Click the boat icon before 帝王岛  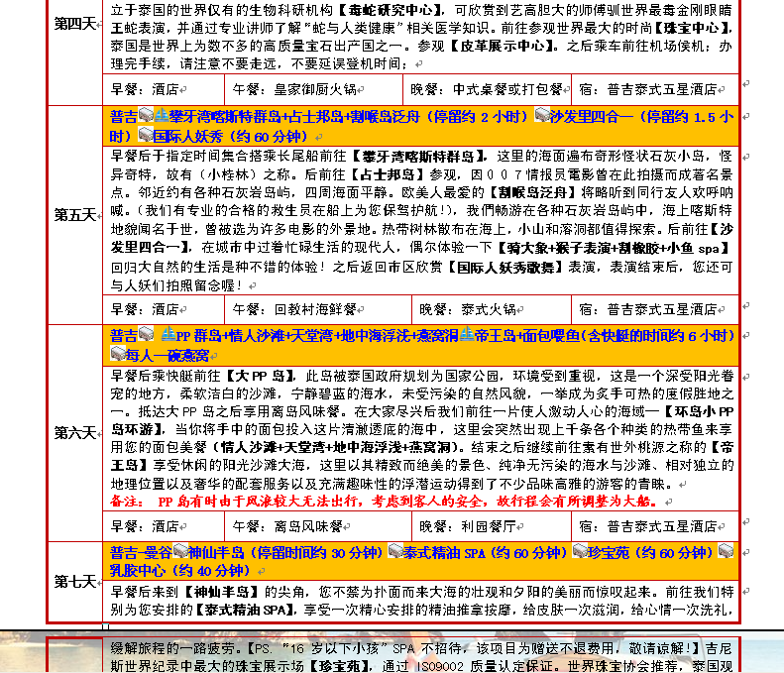[468, 335]
